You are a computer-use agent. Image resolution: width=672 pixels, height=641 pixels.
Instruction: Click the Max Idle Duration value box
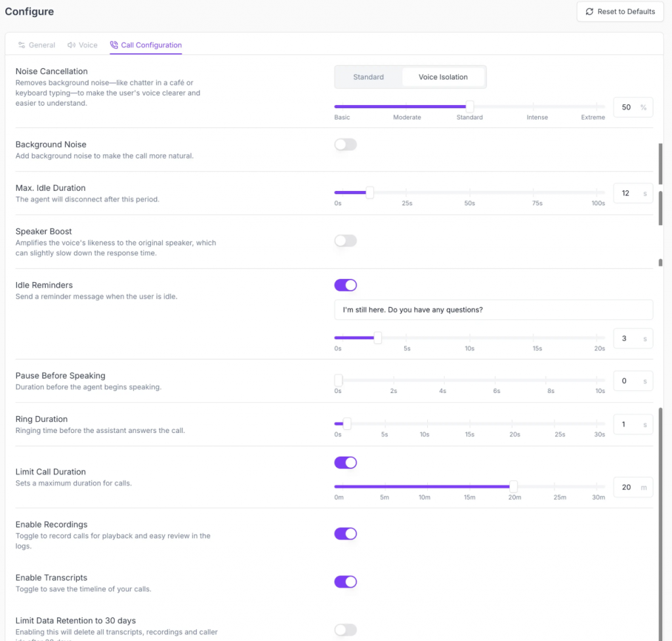coord(633,193)
